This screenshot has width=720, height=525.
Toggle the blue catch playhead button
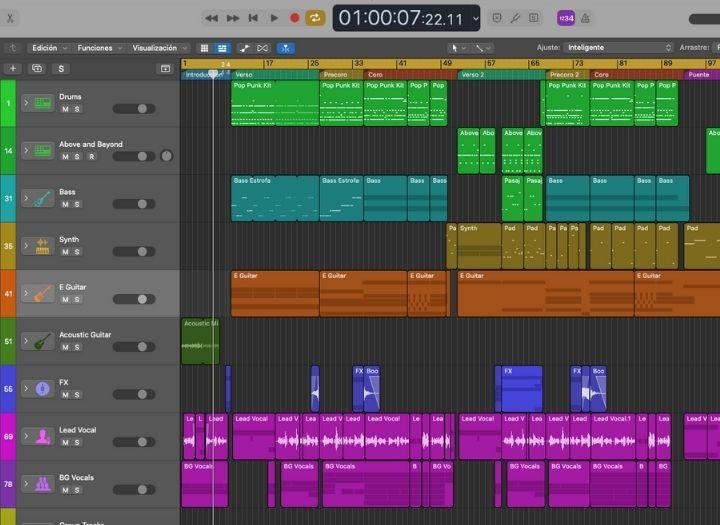[x=286, y=48]
